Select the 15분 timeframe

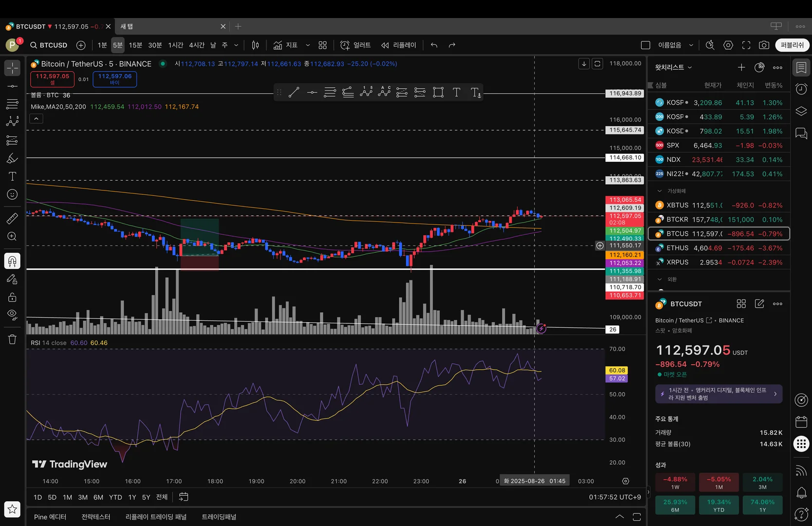pyautogui.click(x=135, y=45)
